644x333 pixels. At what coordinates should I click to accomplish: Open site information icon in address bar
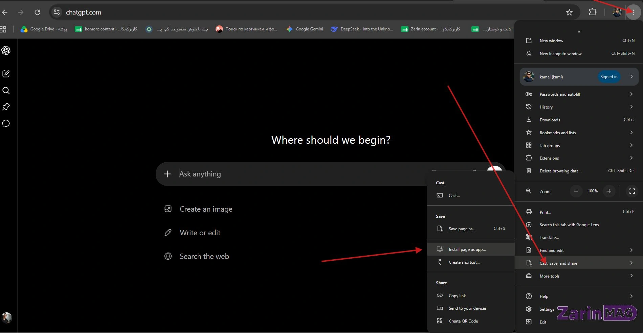[x=57, y=13]
